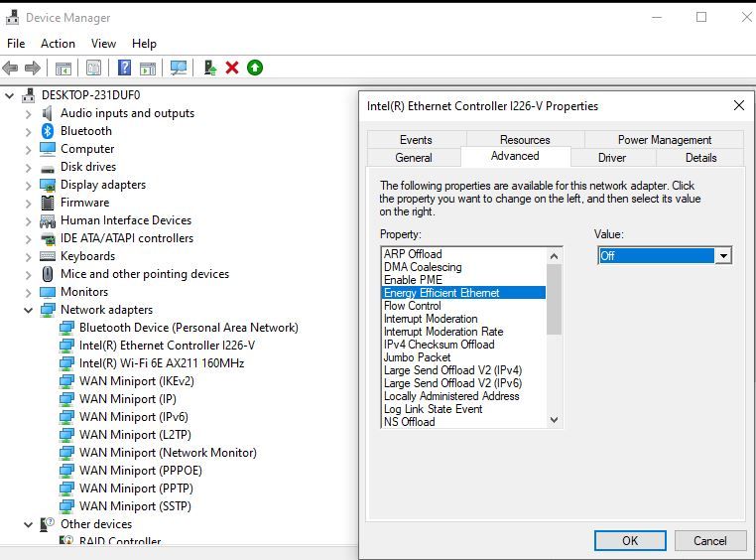Click Scan for hardware changes icon

pos(179,68)
